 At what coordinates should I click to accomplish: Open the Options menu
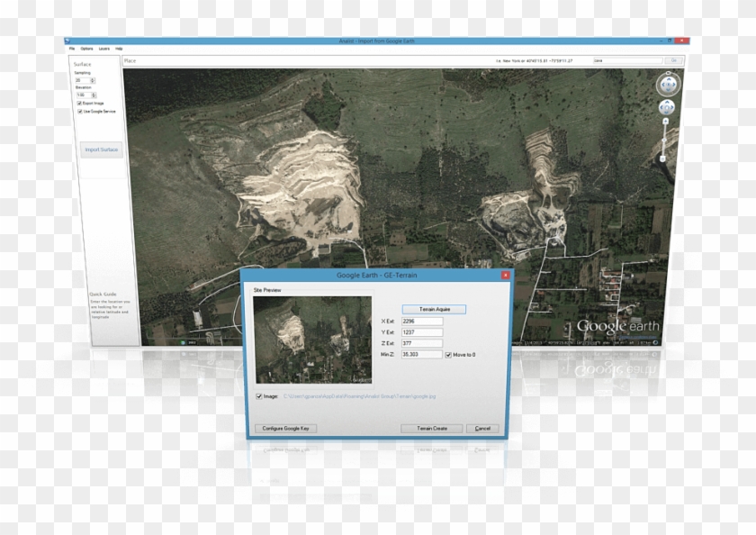(x=85, y=49)
